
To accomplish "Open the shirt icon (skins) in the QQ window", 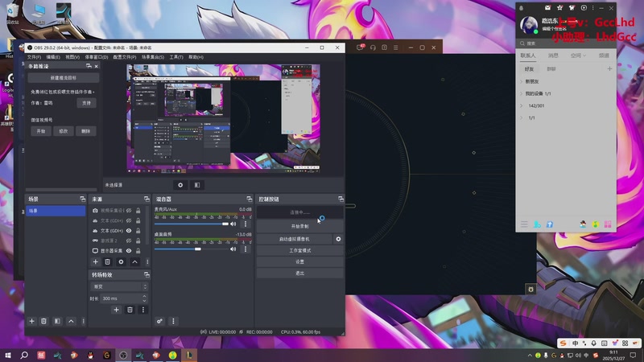I will [572, 8].
